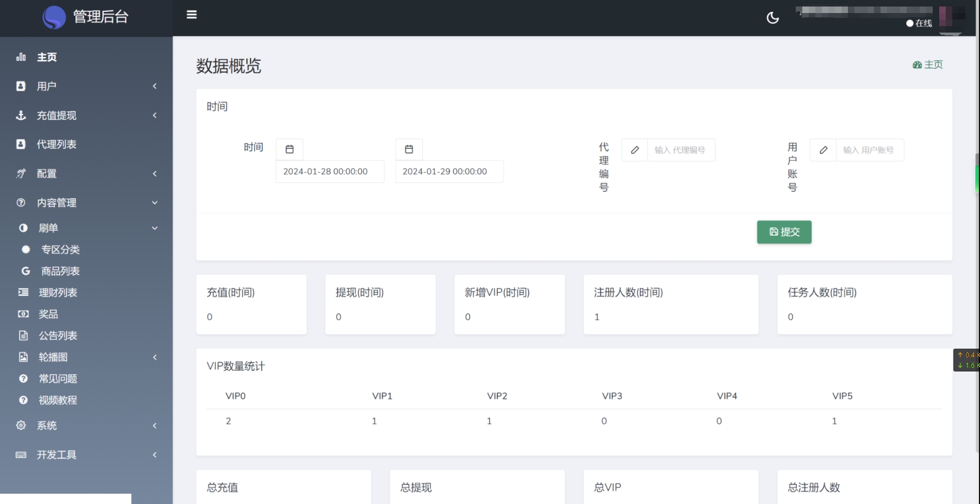Expand the 用户 menu chevron
Viewport: 980px width, 504px height.
click(154, 86)
